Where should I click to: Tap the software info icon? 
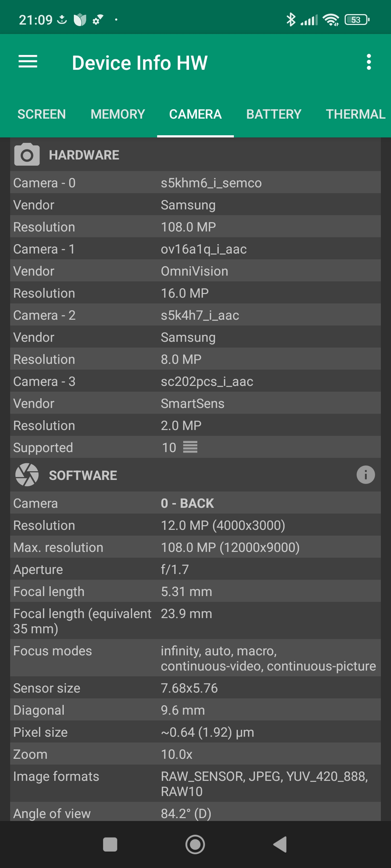(365, 475)
